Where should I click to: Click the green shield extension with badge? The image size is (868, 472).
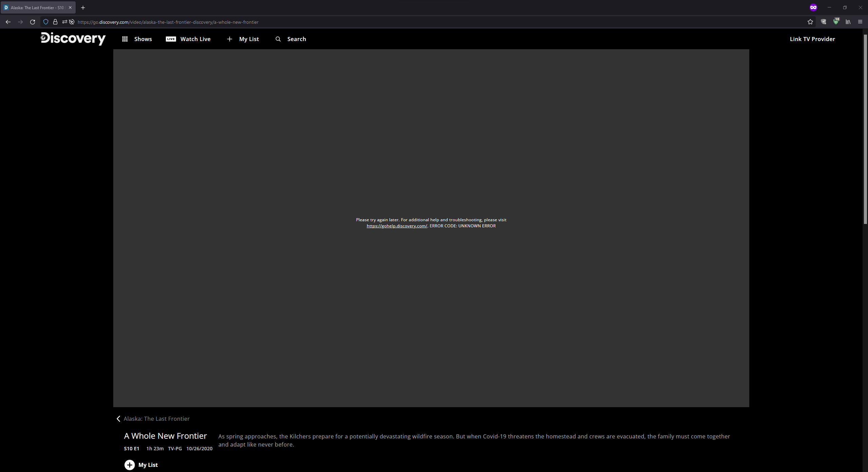(x=836, y=22)
